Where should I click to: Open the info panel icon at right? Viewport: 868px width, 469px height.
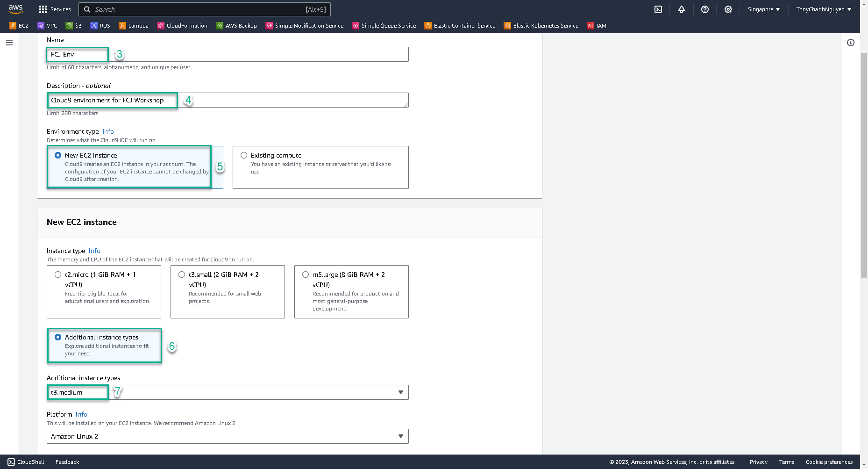[851, 43]
